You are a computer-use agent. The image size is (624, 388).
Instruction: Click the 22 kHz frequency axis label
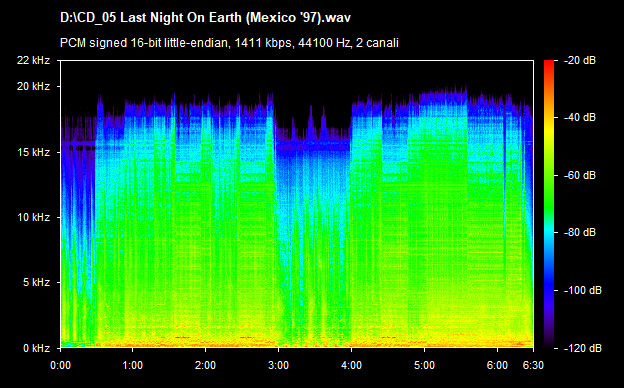pos(33,60)
